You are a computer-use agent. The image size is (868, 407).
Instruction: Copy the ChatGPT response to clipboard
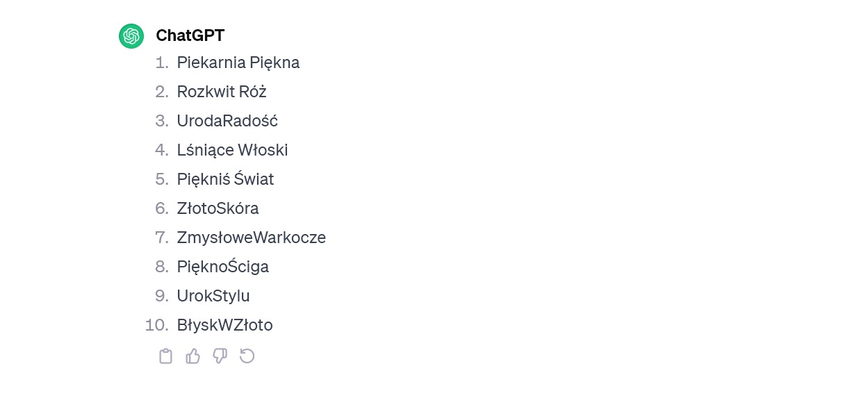pos(165,356)
